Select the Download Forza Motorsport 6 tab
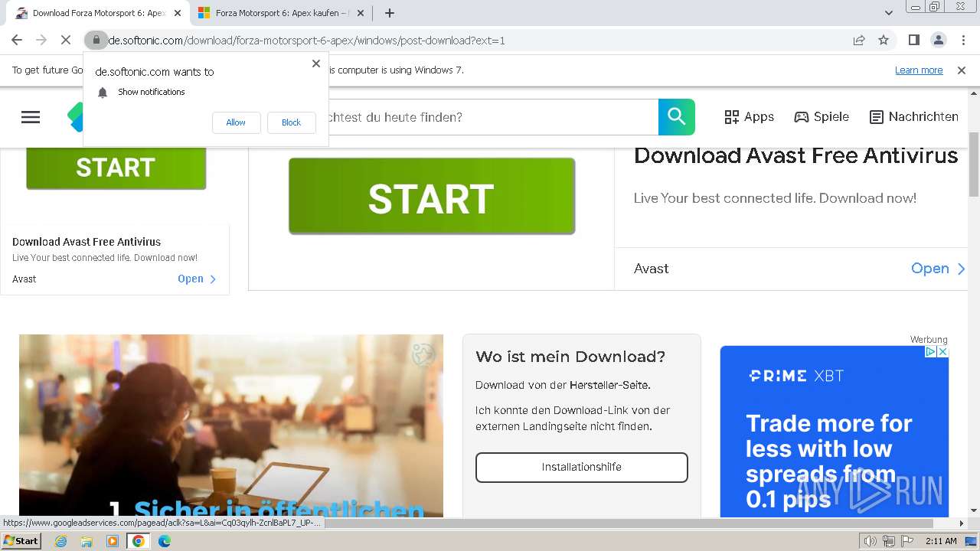This screenshot has height=551, width=980. tap(99, 13)
